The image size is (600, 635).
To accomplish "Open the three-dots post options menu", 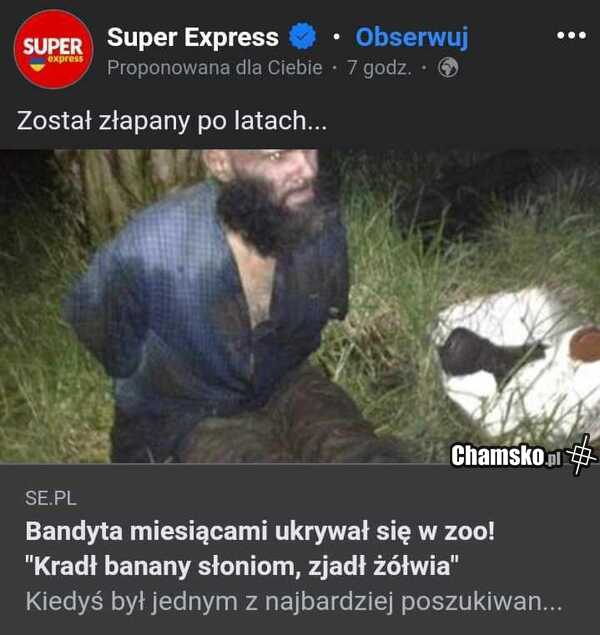I will click(x=571, y=35).
